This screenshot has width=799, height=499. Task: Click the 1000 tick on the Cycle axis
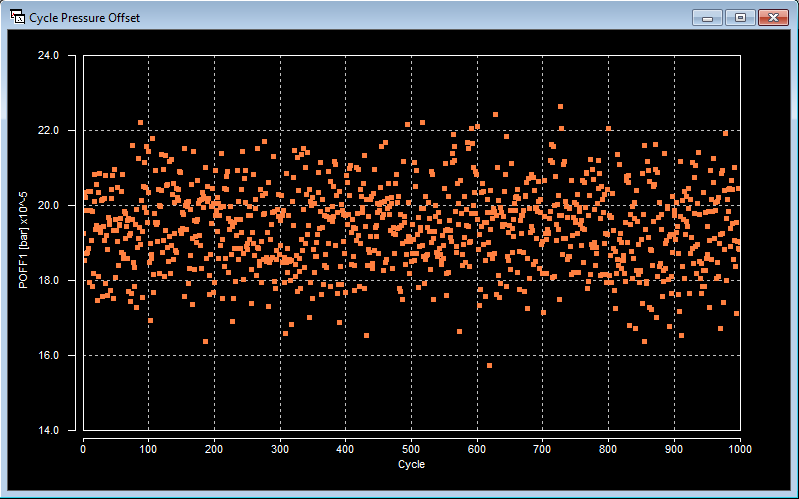point(739,448)
